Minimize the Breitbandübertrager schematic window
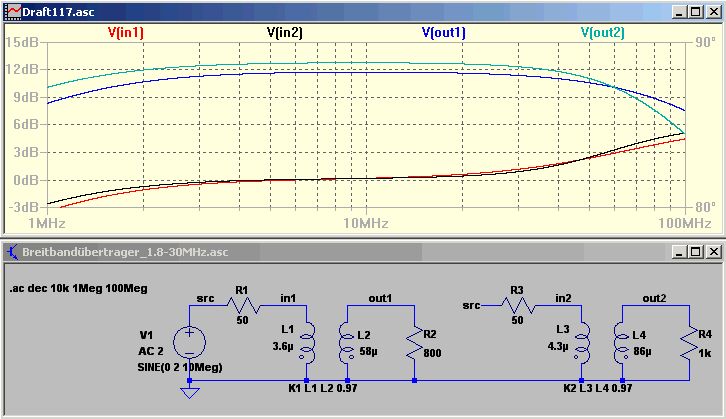Image resolution: width=726 pixels, height=419 pixels. coord(679,252)
